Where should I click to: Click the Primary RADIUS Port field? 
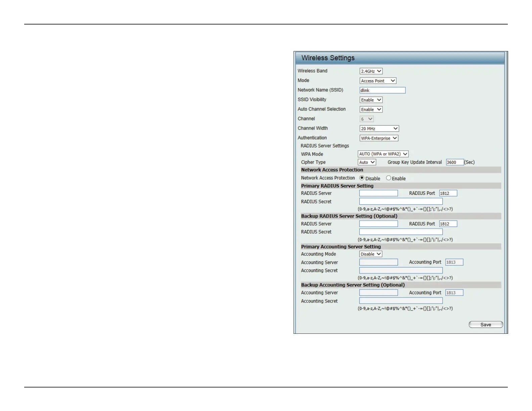[x=448, y=193]
